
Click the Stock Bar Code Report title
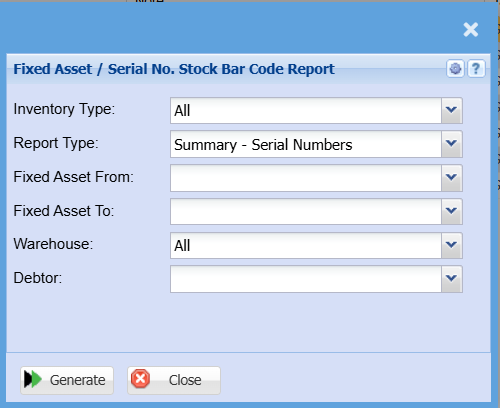tap(174, 69)
